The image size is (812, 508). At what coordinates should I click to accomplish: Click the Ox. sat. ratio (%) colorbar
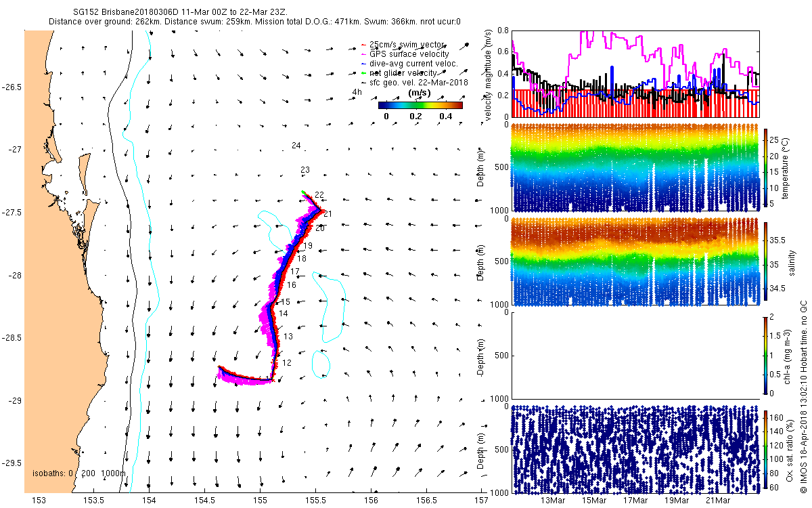(766, 451)
